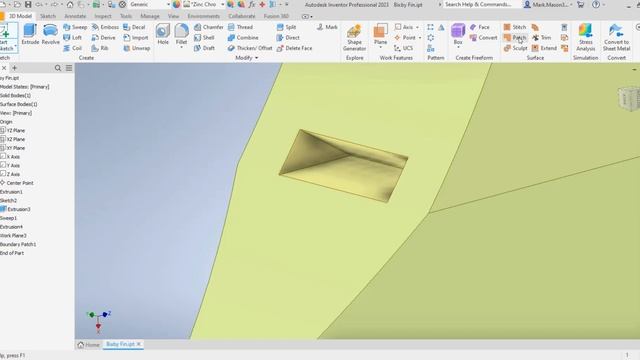Select the Draft tool
Viewport: 640px width, 360px height.
point(204,48)
